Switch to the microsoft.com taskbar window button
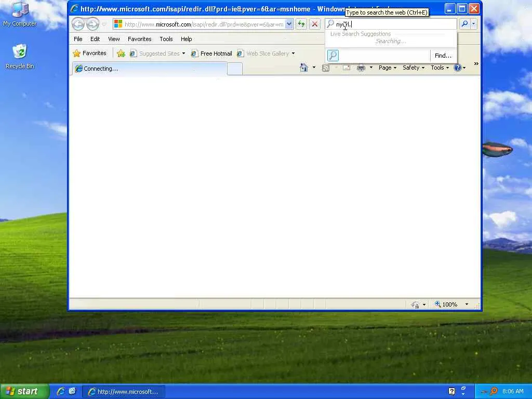The height and width of the screenshot is (399, 532). tap(124, 392)
